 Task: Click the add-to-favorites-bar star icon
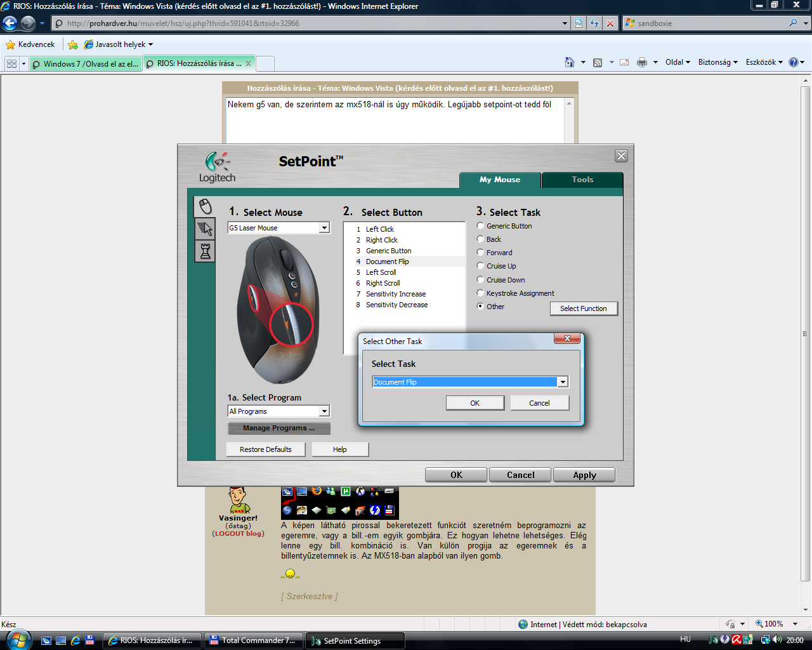pos(73,44)
